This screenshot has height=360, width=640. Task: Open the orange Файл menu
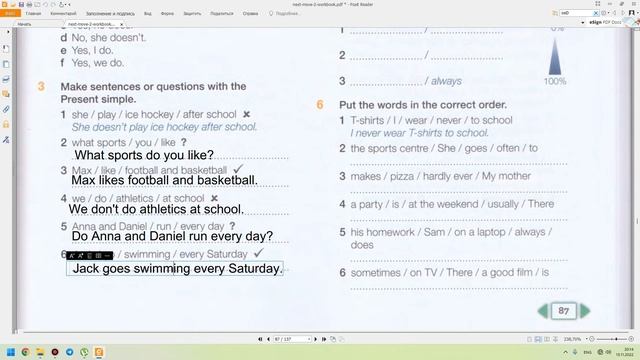(x=10, y=13)
